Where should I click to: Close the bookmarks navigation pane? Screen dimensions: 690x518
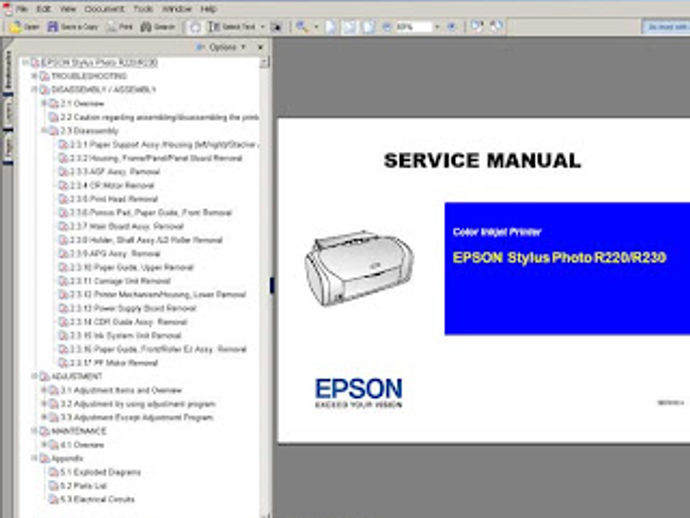pyautogui.click(x=261, y=47)
